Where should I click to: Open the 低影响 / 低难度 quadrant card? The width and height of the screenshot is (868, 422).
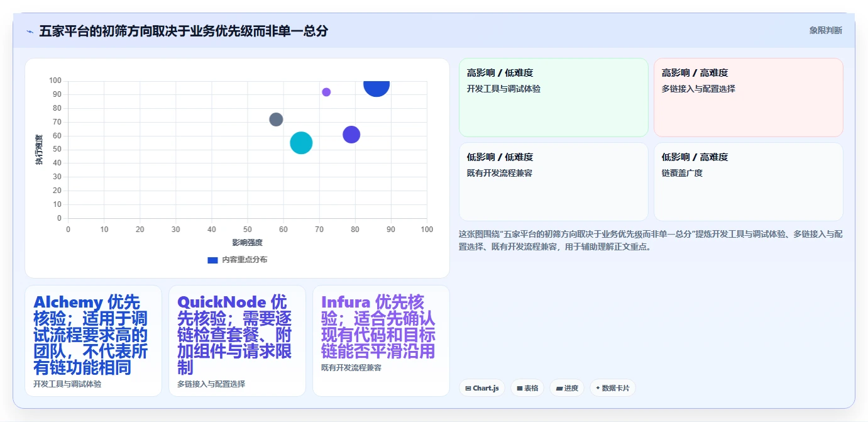(554, 182)
